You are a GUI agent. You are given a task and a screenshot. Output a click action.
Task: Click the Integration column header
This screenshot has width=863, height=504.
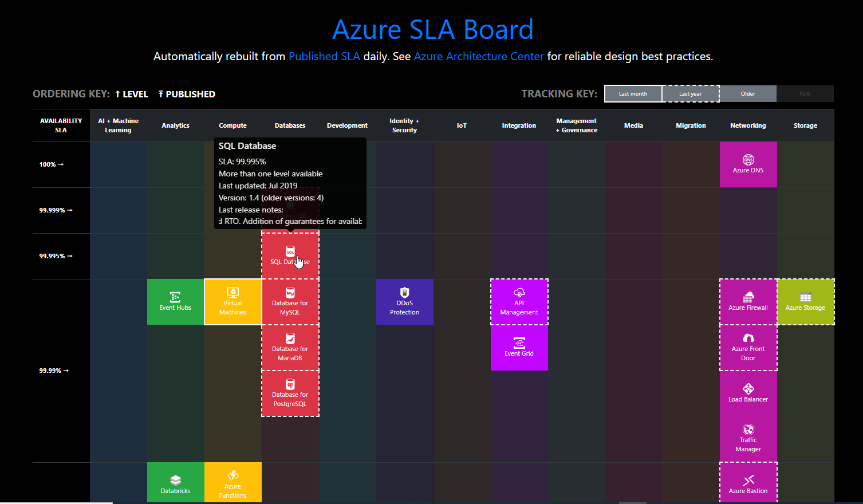tap(519, 125)
